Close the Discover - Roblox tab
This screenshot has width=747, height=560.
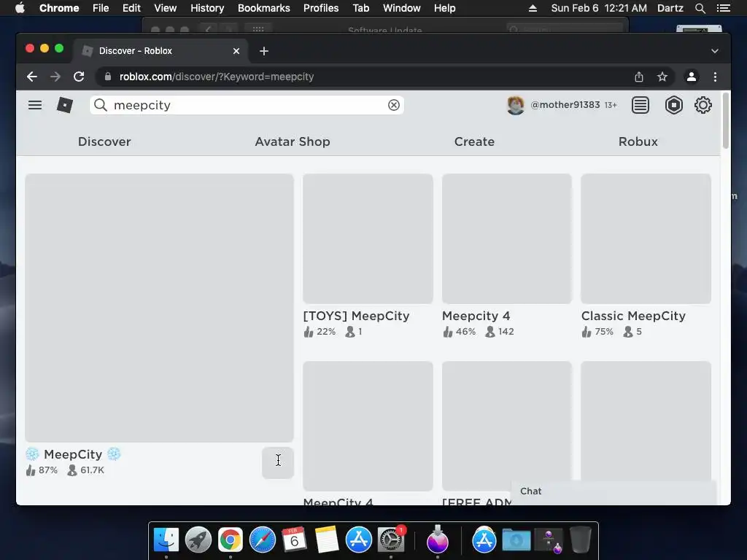pos(236,51)
